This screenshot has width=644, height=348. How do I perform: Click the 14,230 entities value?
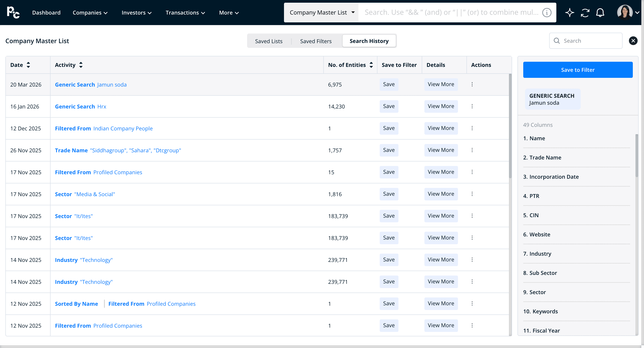336,107
